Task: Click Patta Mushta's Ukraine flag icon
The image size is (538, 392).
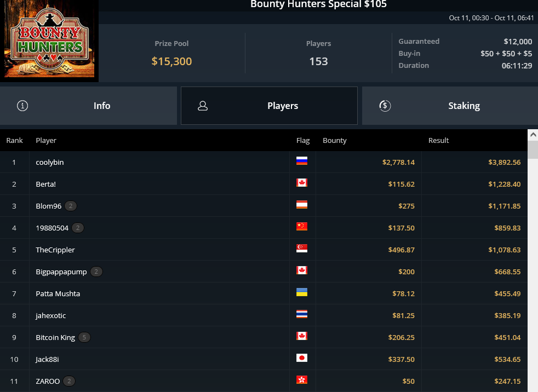Action: 301,292
